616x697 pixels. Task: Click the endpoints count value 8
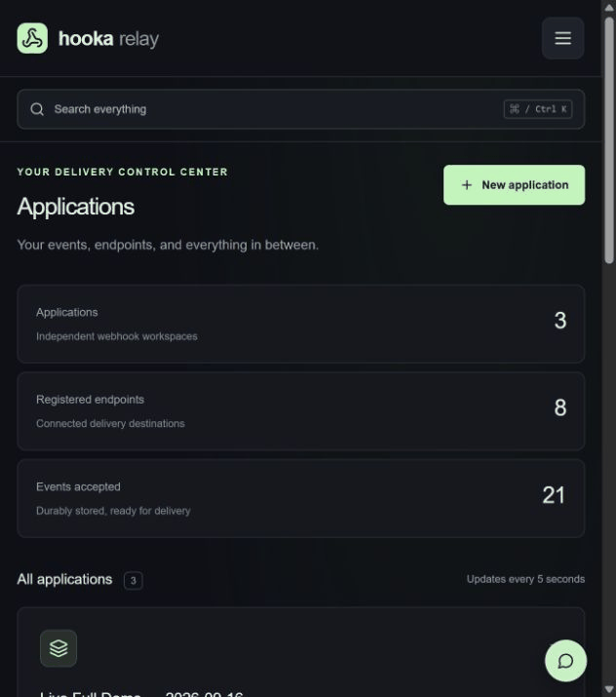pos(560,407)
